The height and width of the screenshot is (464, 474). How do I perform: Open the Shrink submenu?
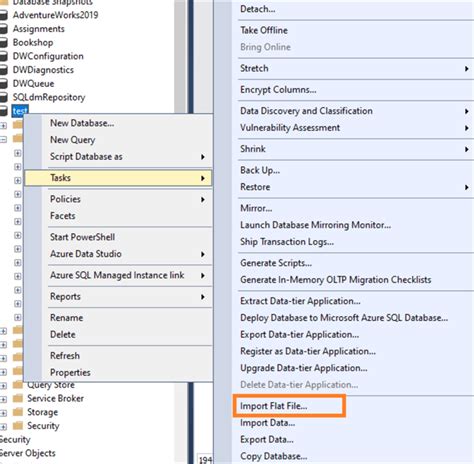pyautogui.click(x=345, y=149)
